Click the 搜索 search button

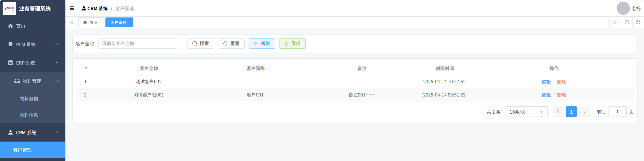click(x=201, y=43)
